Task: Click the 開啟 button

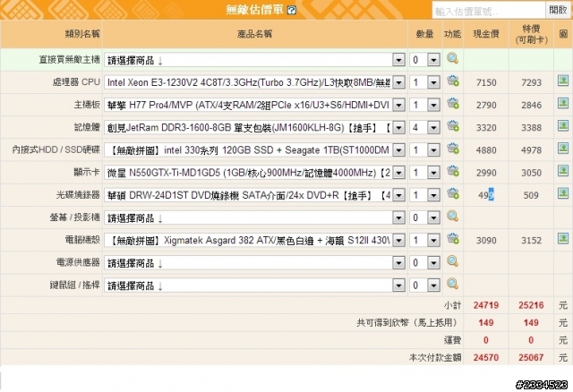Action: click(x=558, y=10)
